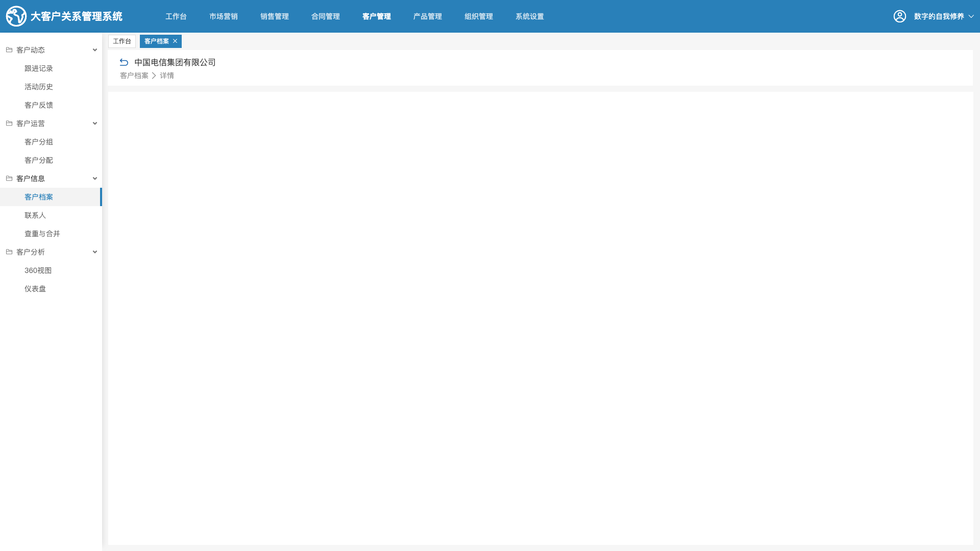980x551 pixels.
Task: Open the 销售管理 top menu
Action: click(275, 16)
